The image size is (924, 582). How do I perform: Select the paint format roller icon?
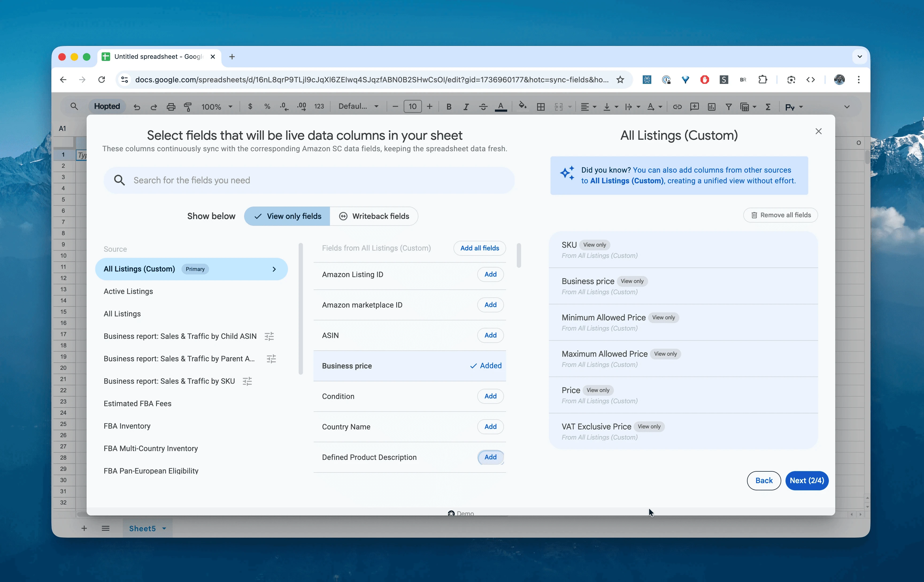coord(188,107)
